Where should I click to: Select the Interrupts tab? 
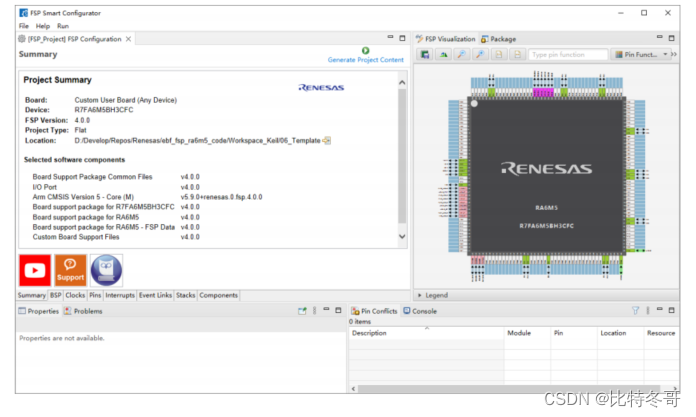pos(120,295)
